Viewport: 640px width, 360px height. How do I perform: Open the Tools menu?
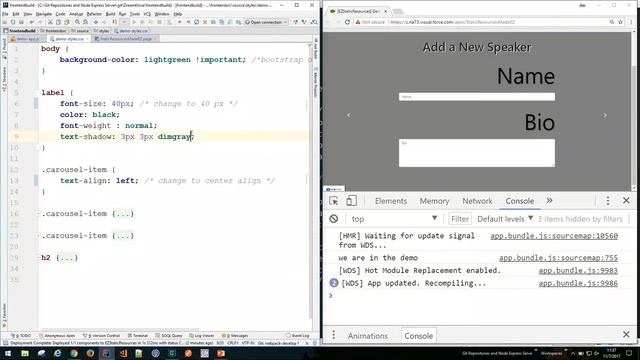pos(135,14)
